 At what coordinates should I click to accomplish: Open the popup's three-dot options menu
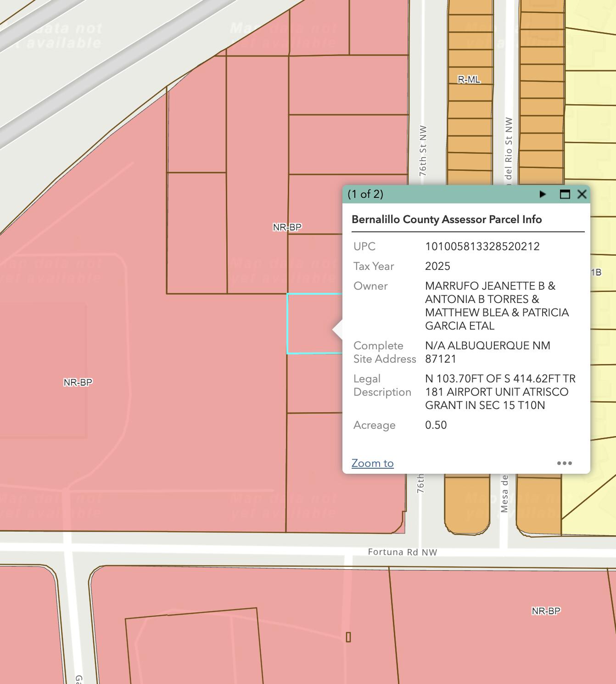click(x=564, y=463)
